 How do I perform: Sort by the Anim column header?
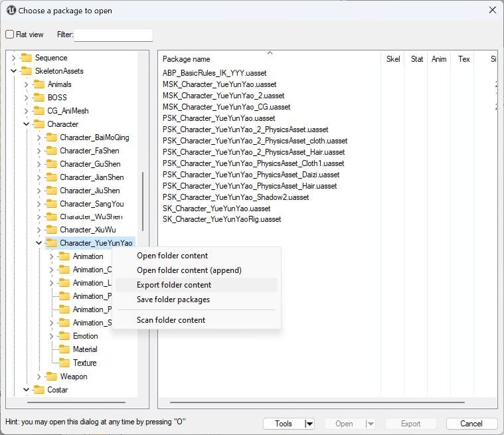coord(439,59)
